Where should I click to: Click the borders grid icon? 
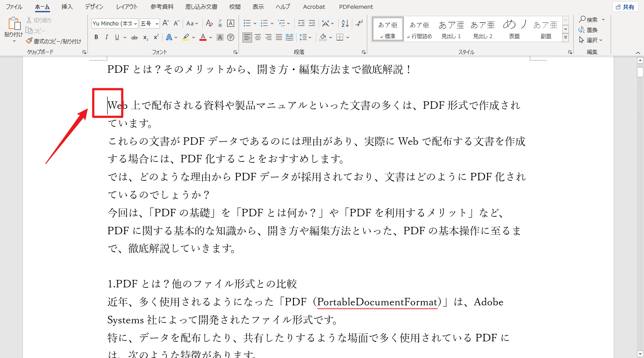coord(340,37)
